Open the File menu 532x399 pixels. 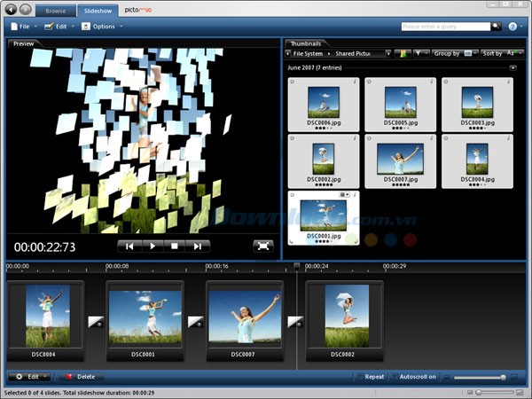coord(21,27)
